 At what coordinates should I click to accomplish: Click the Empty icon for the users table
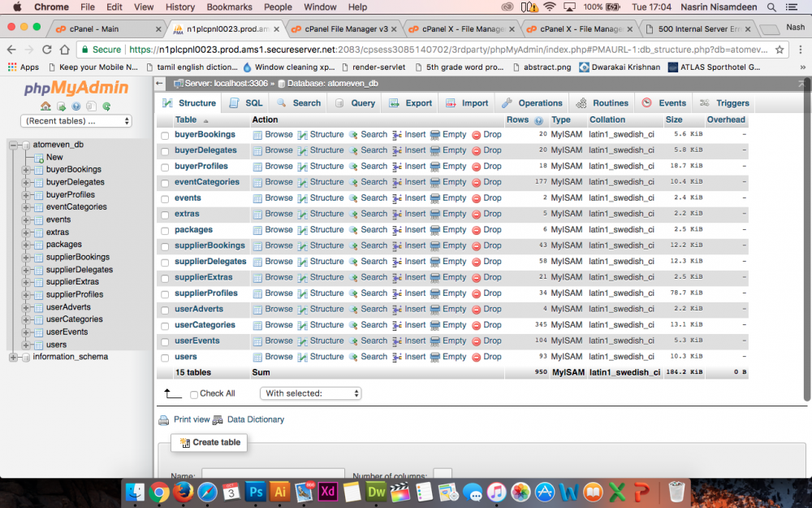pos(435,357)
